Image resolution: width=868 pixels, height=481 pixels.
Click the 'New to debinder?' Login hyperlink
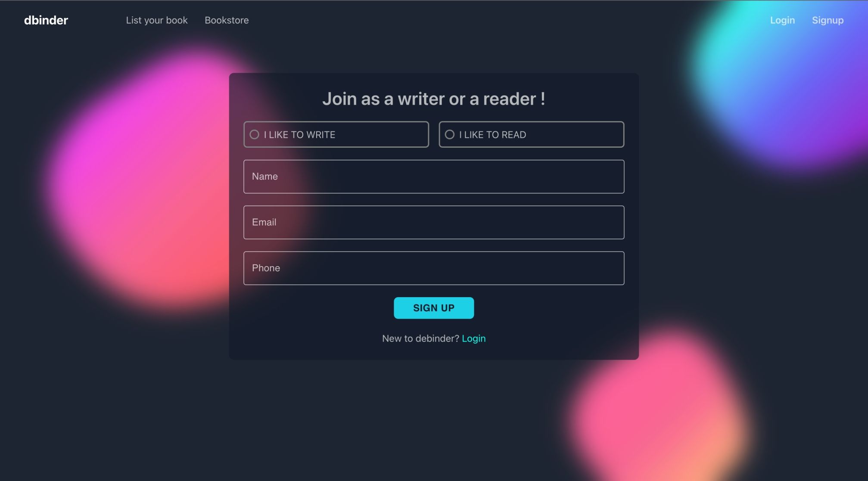[x=474, y=338]
